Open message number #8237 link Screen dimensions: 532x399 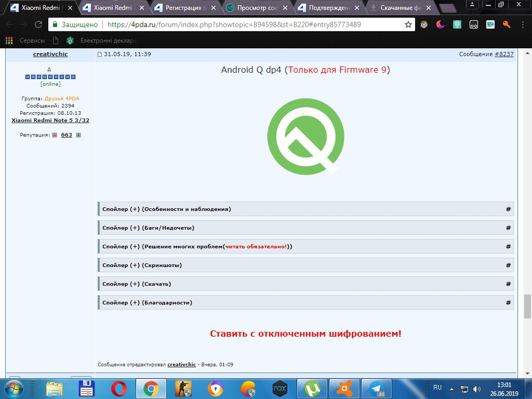click(x=504, y=54)
